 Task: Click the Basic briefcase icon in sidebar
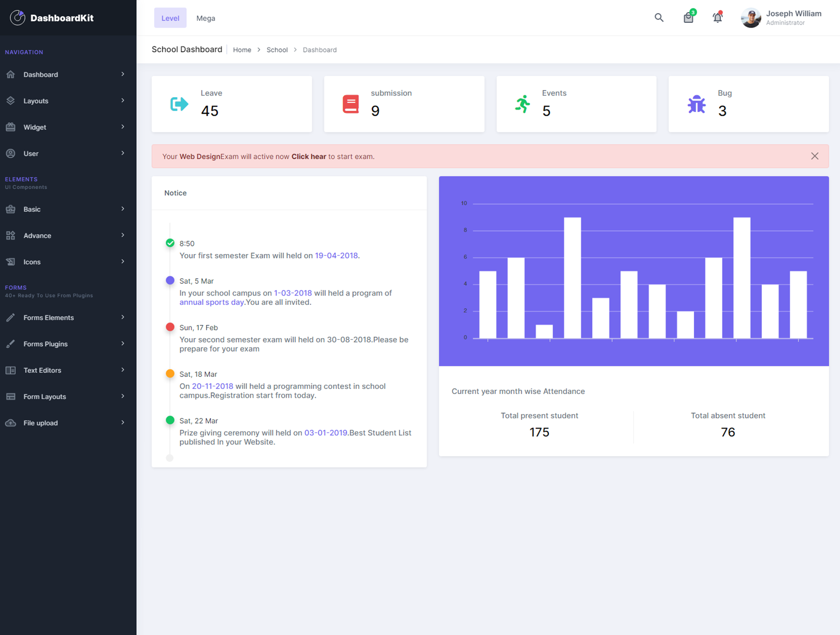(11, 209)
